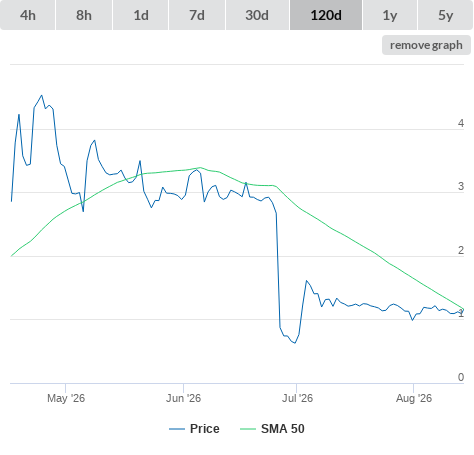Toggle the SMA 50 legend entry
Viewport: 474px width, 455px height.
283,429
